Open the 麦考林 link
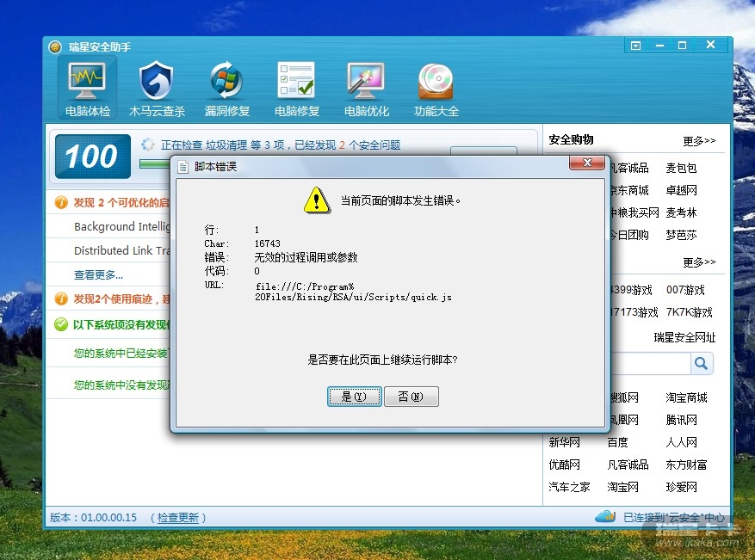Screen dimensions: 755x560 click(x=681, y=212)
